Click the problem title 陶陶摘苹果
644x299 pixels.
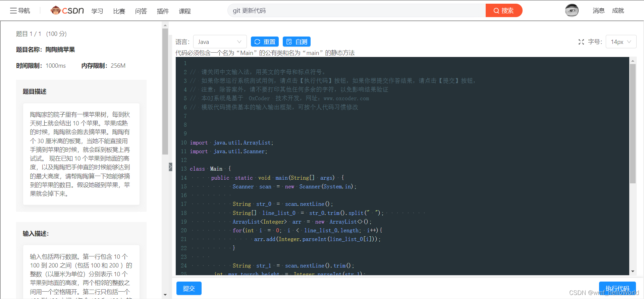(60, 50)
